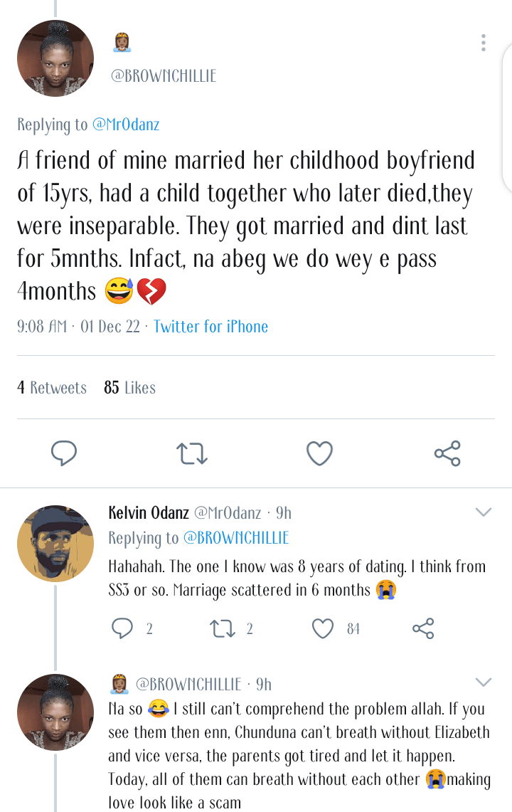Retweet the main tweet

tap(191, 453)
